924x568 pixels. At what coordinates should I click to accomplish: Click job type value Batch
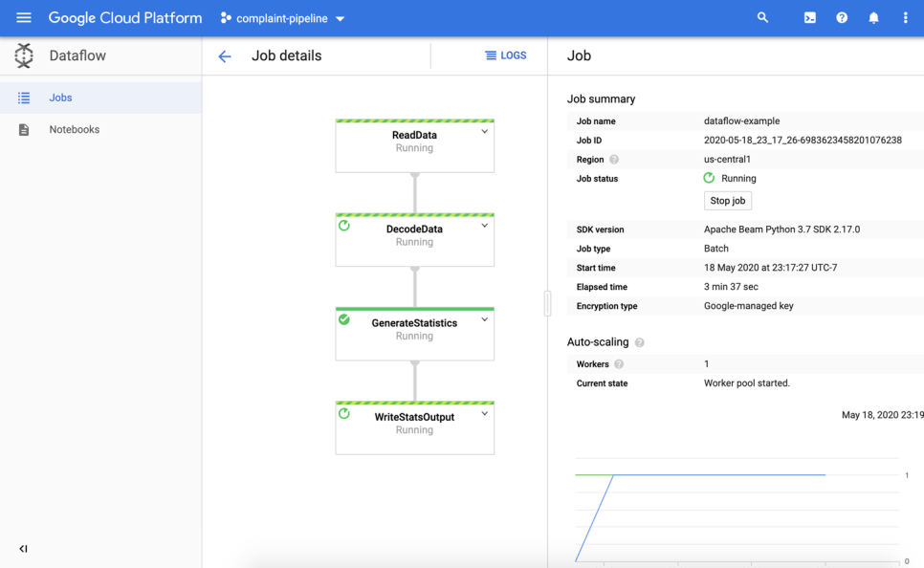tap(716, 249)
